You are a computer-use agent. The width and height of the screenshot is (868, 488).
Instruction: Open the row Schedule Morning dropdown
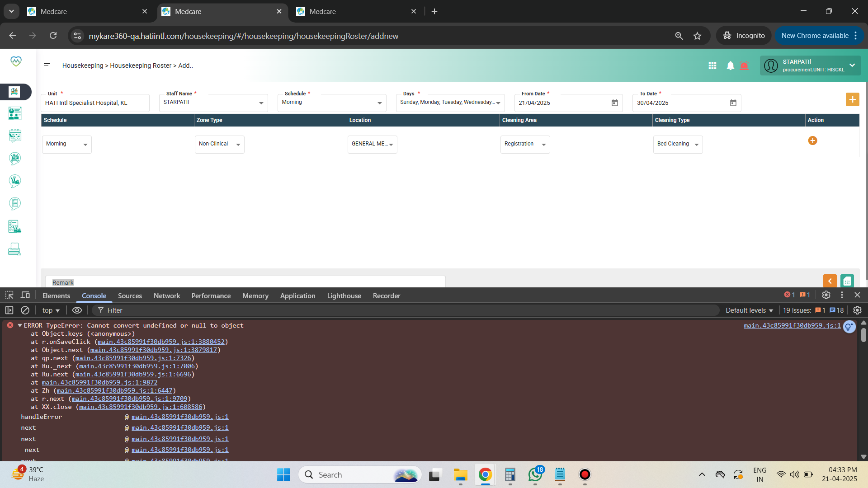pyautogui.click(x=67, y=144)
